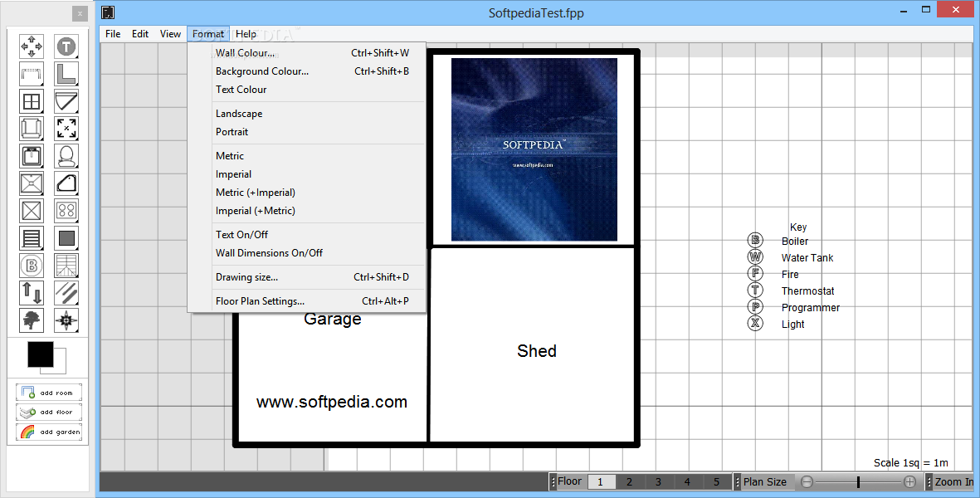This screenshot has height=498, width=980.
Task: Select the tree garden tool
Action: (32, 320)
